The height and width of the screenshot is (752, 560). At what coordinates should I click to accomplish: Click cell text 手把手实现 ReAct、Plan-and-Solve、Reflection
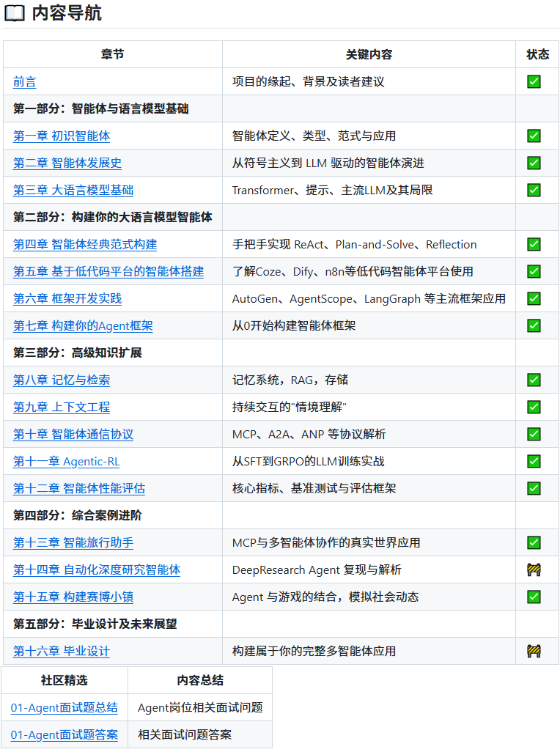click(x=354, y=245)
